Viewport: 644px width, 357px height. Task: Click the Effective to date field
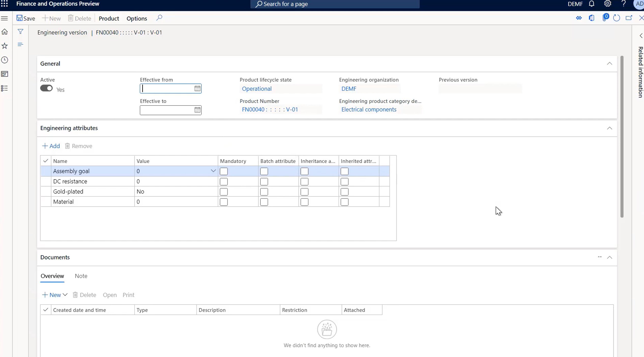[x=167, y=110]
